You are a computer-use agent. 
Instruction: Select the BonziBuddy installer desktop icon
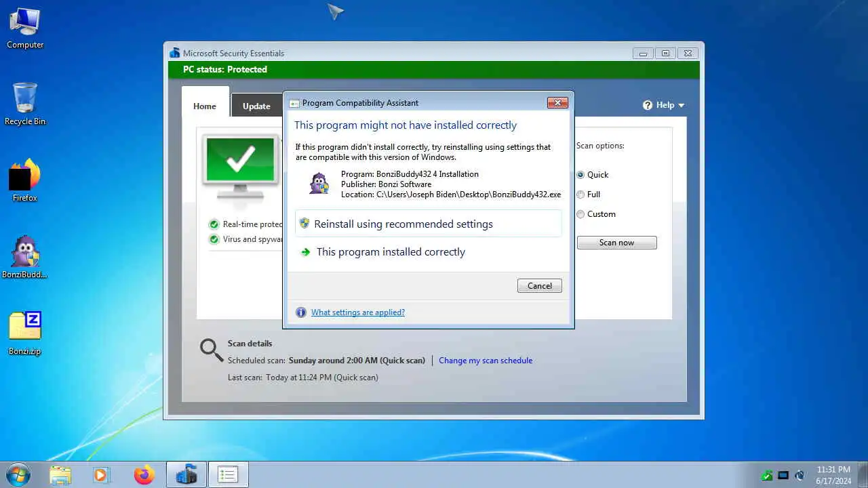point(25,257)
